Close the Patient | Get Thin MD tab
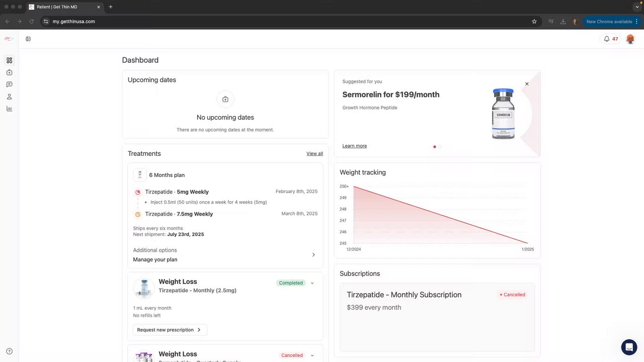 point(99,7)
